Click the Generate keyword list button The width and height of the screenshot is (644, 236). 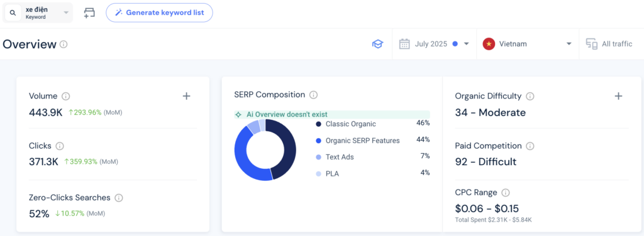[x=159, y=13]
